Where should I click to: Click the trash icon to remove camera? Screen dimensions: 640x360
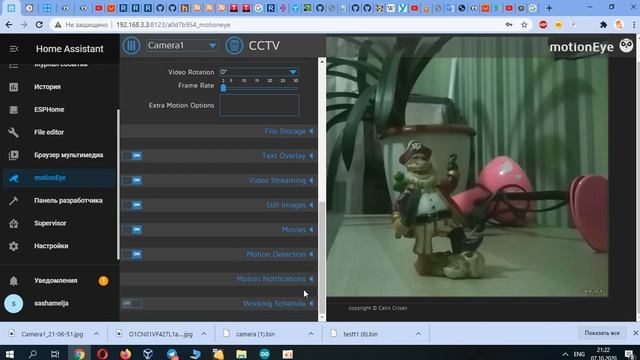point(234,45)
